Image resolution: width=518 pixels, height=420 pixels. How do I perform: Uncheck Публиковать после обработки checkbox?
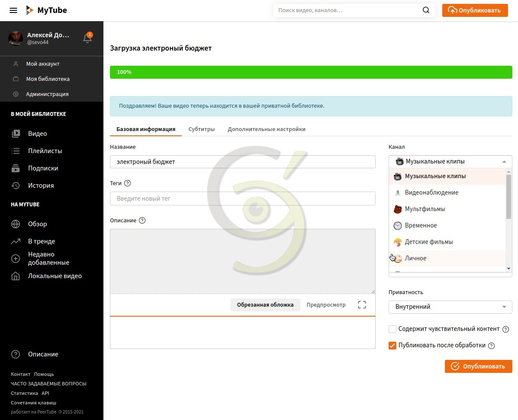pos(393,346)
